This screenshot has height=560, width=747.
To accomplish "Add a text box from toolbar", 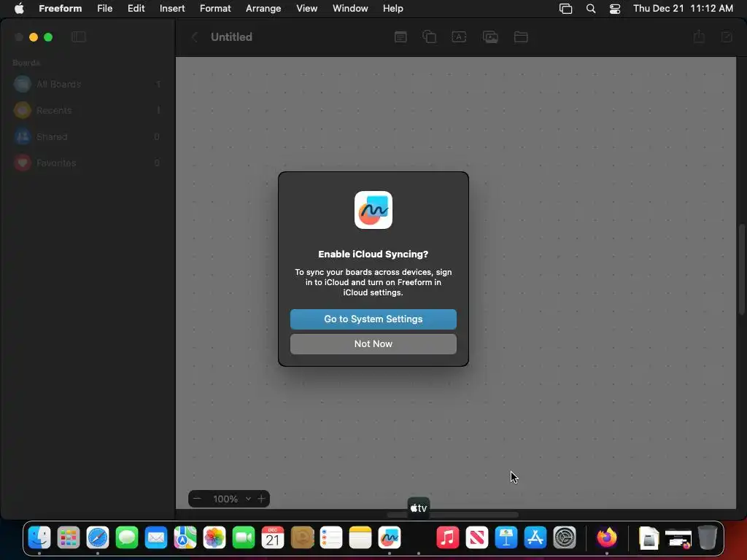I will [459, 37].
